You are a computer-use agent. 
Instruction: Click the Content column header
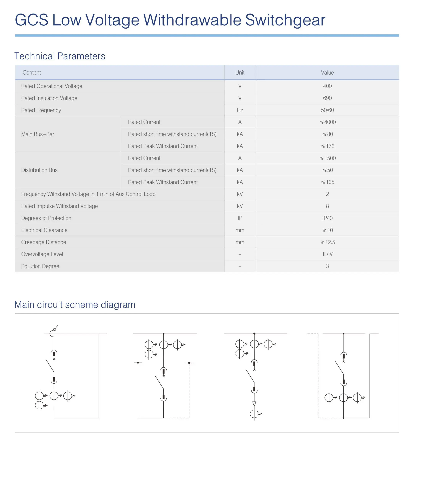32,72
